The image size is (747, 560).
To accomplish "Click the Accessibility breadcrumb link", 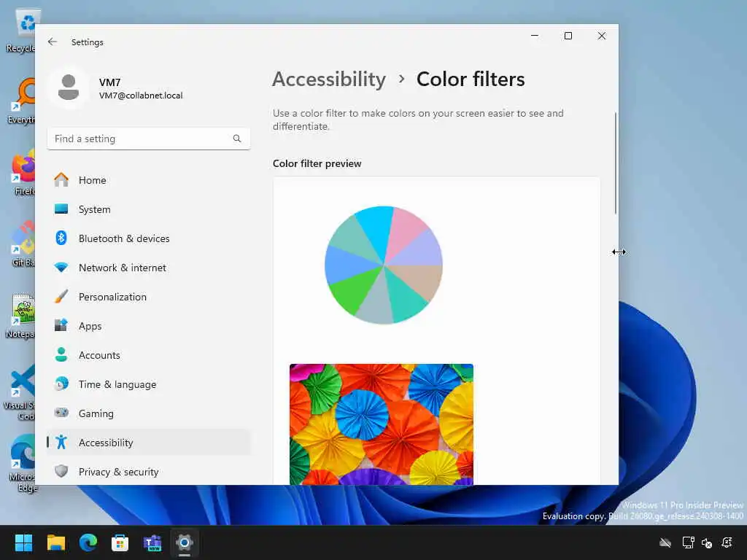I will (x=329, y=79).
